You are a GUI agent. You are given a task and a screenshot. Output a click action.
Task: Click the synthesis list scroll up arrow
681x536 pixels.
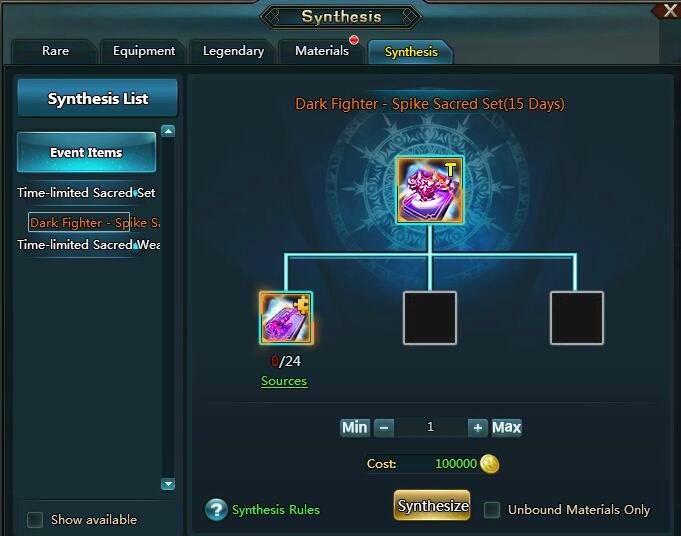(x=168, y=131)
